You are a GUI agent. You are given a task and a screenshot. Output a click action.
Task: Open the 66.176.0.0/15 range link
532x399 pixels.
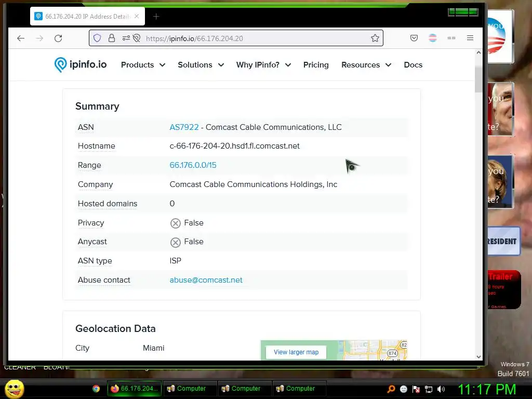(193, 165)
